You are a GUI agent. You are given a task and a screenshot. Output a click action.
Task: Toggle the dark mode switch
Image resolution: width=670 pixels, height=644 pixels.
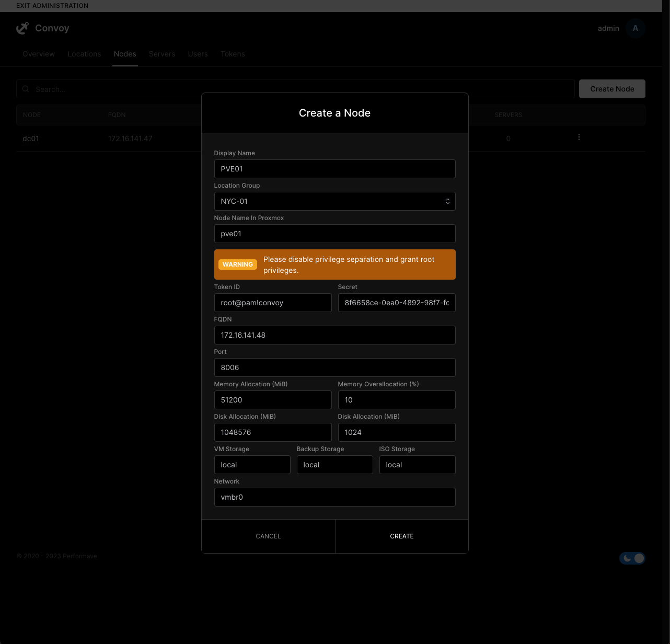click(632, 558)
